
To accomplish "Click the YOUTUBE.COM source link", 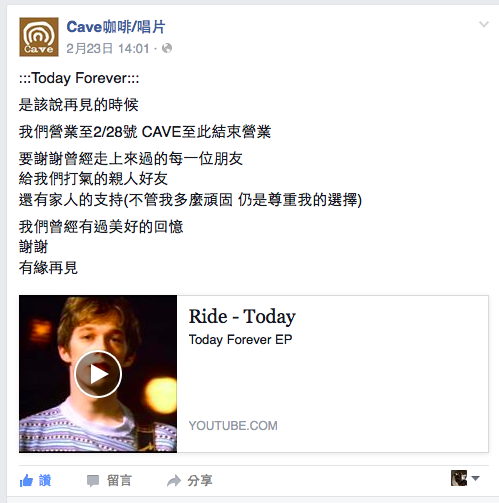I will [x=233, y=426].
